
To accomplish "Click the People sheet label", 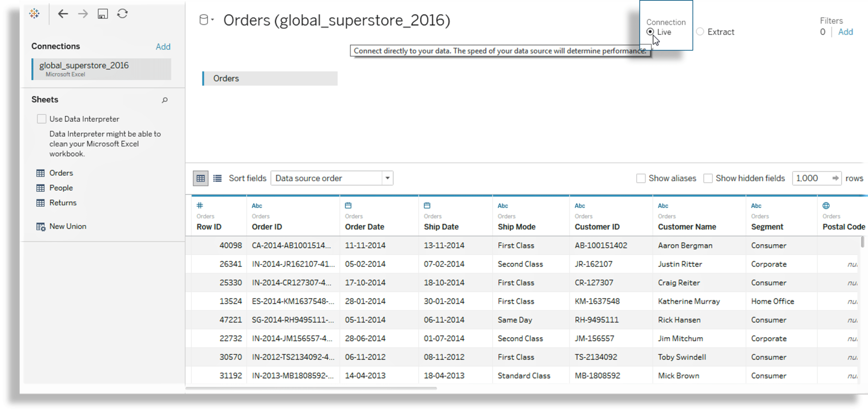I will pos(61,188).
